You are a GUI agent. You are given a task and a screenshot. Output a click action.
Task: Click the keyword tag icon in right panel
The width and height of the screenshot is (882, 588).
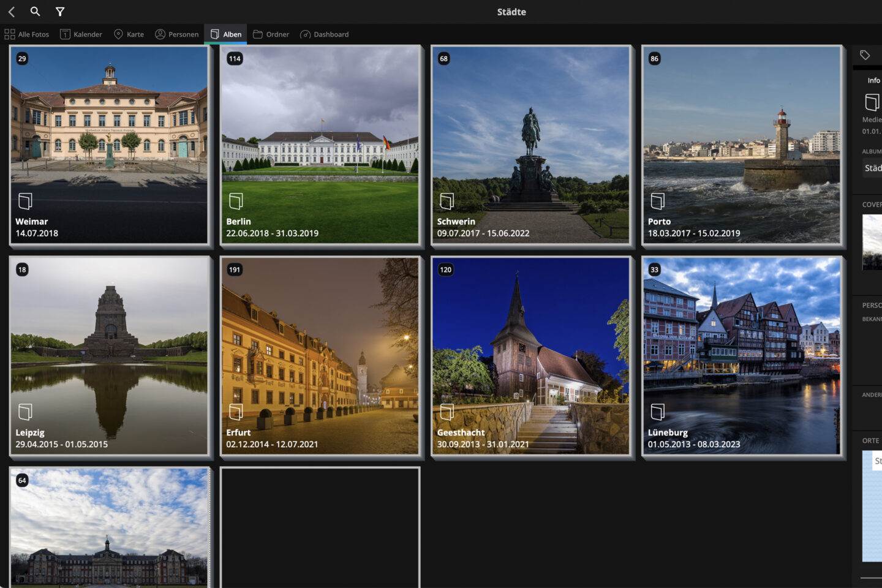point(866,55)
